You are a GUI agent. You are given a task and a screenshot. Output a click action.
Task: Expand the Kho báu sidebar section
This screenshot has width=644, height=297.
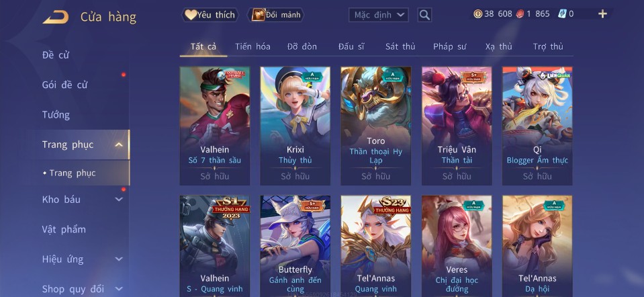click(119, 200)
